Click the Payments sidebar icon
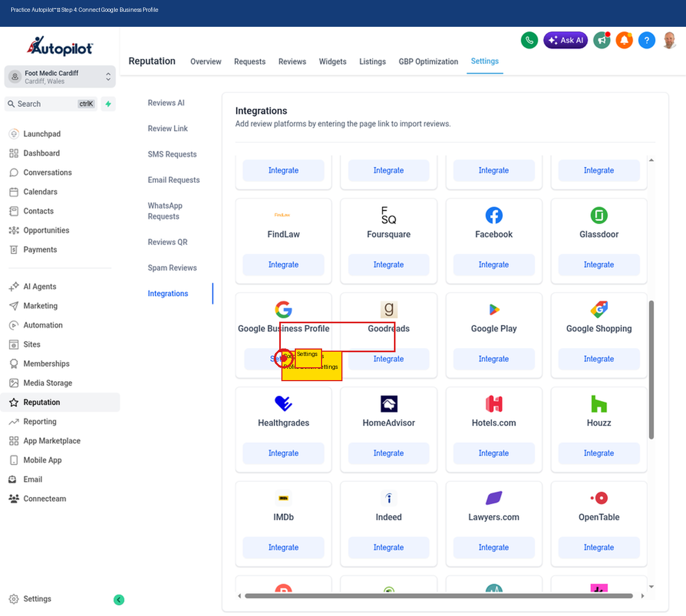Screen dimensions: 686x616 coord(14,250)
